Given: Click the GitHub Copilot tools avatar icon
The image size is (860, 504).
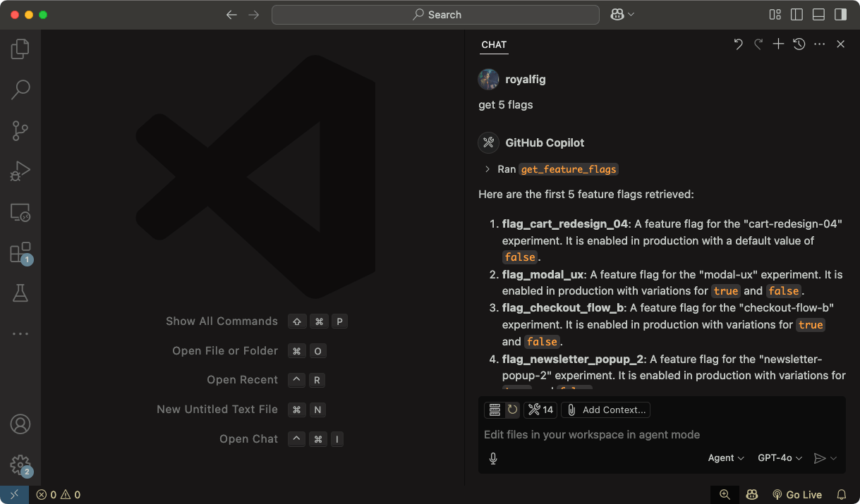Looking at the screenshot, I should [x=489, y=142].
